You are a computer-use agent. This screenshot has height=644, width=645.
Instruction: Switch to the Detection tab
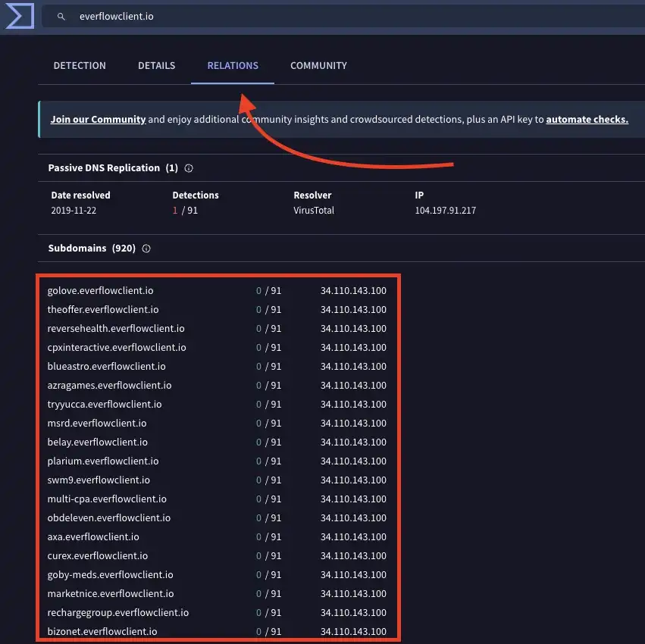(x=80, y=65)
